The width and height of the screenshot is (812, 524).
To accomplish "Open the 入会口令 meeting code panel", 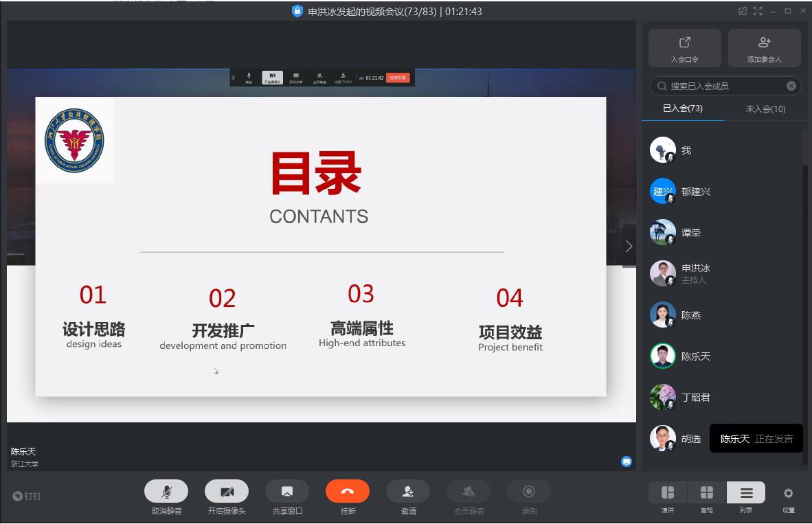I will coord(684,48).
